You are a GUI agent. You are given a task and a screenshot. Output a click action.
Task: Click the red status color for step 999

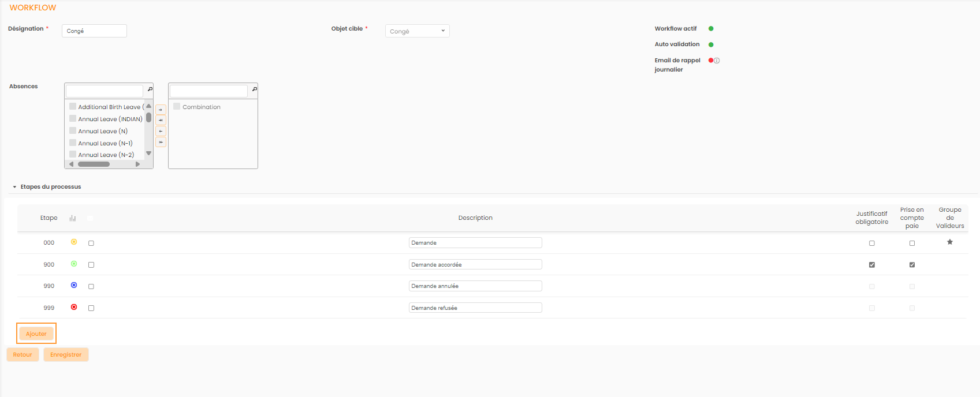(74, 307)
